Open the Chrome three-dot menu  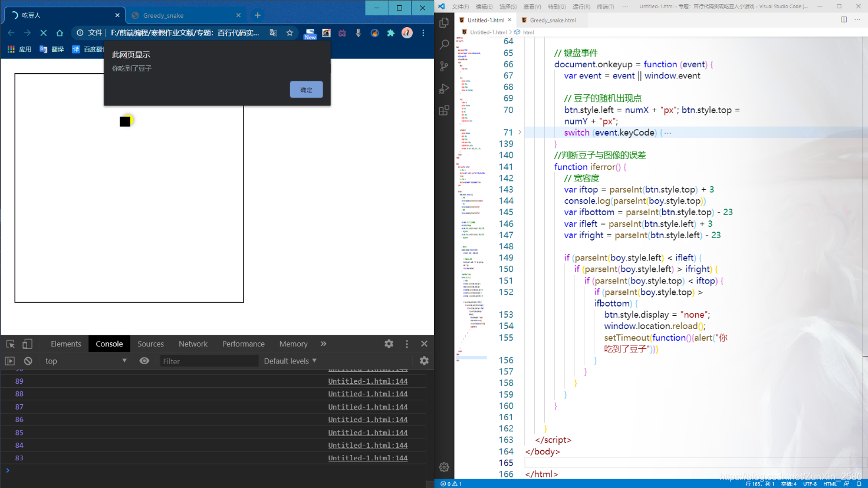coord(423,33)
